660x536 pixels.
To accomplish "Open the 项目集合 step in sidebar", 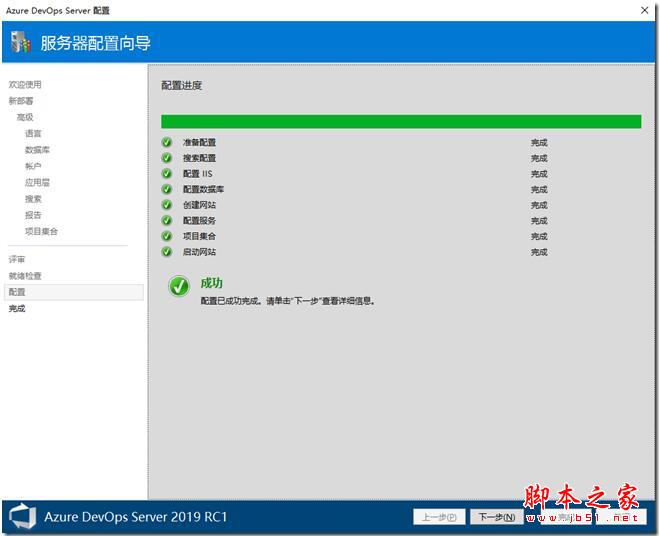I will [41, 231].
